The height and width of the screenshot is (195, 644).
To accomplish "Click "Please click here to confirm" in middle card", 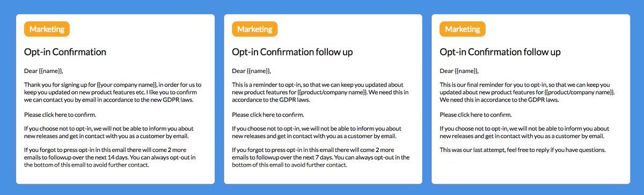I will click(268, 114).
